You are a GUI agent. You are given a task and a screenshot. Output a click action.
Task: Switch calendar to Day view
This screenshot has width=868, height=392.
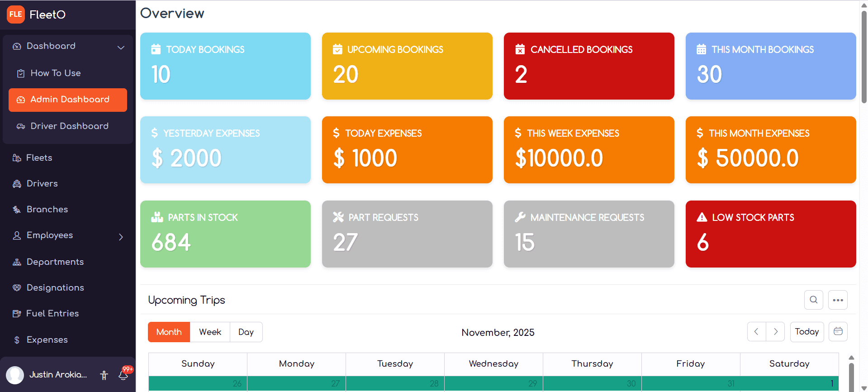point(246,332)
